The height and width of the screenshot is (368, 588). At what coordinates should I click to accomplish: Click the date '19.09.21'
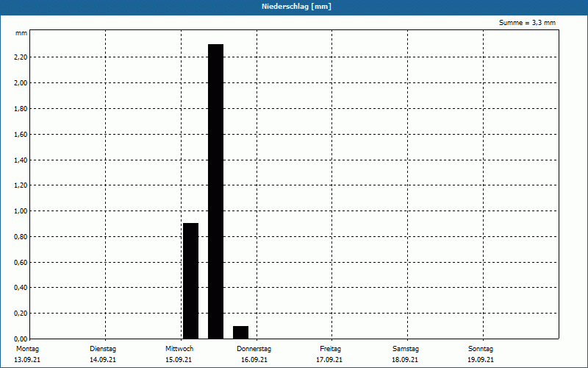(481, 360)
